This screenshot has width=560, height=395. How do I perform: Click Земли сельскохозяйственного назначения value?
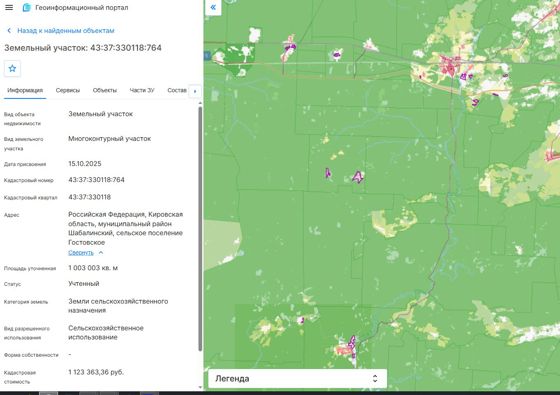[118, 306]
